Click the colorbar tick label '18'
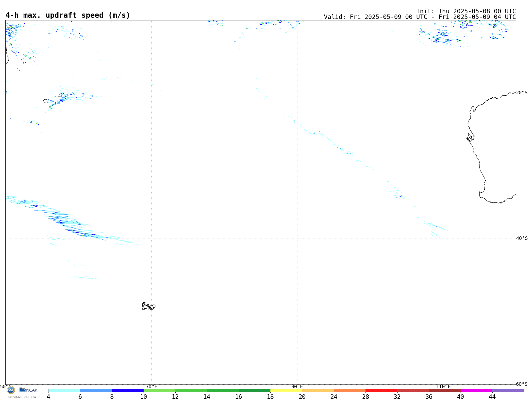The width and height of the screenshot is (532, 400). tap(270, 397)
